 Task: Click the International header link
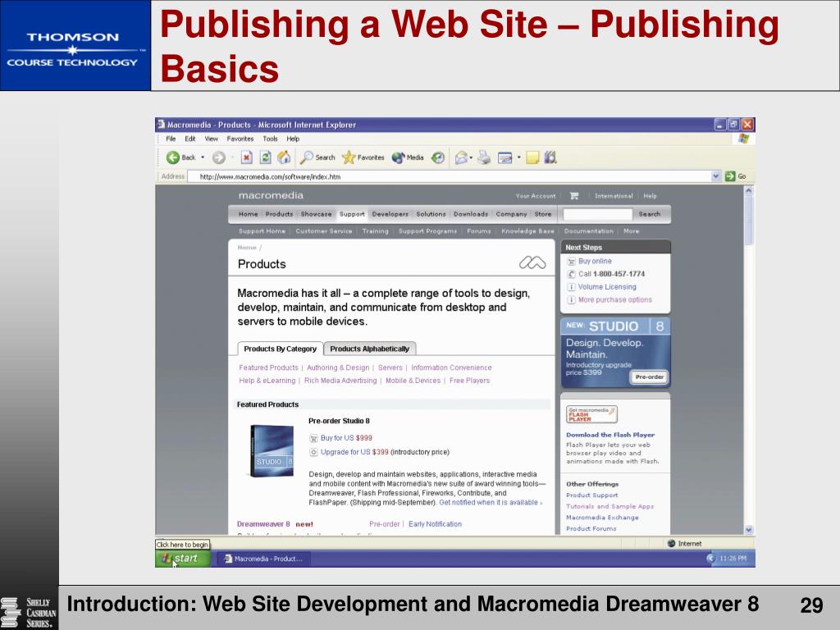614,196
